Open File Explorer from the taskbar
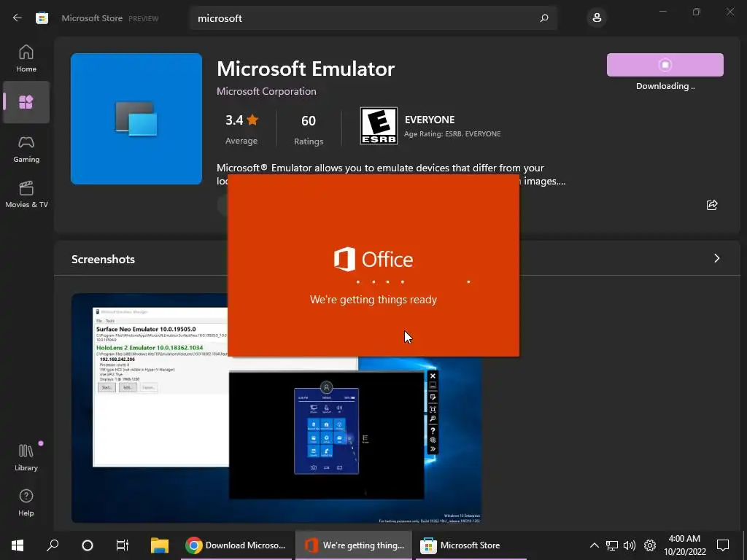Image resolution: width=747 pixels, height=560 pixels. pos(160,545)
